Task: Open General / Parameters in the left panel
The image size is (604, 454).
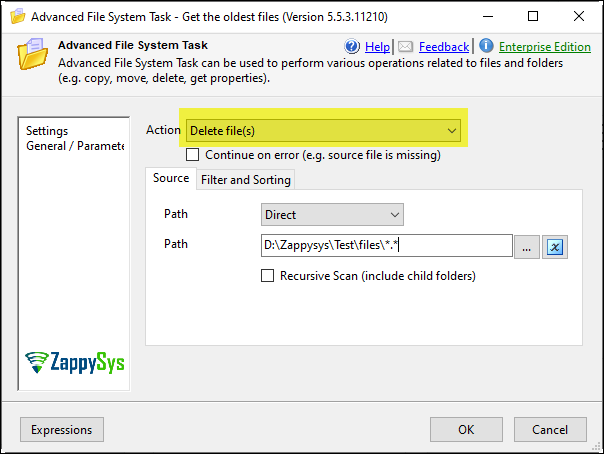Action: 75,146
